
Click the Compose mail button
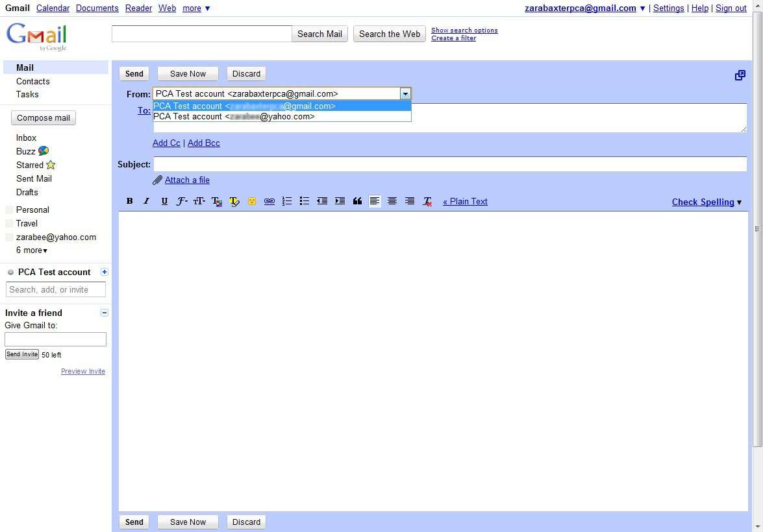point(44,117)
